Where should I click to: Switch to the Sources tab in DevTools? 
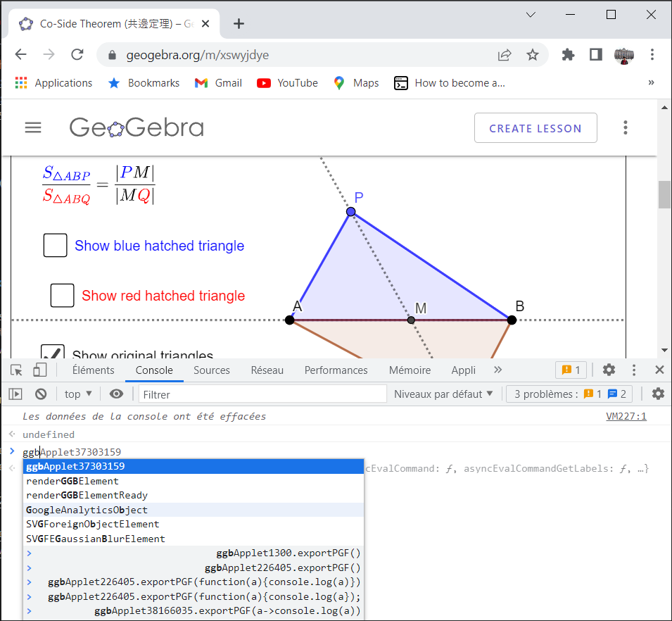[212, 370]
